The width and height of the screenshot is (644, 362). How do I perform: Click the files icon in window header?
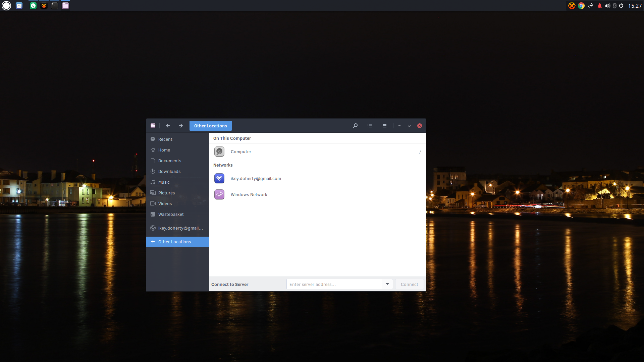click(153, 126)
